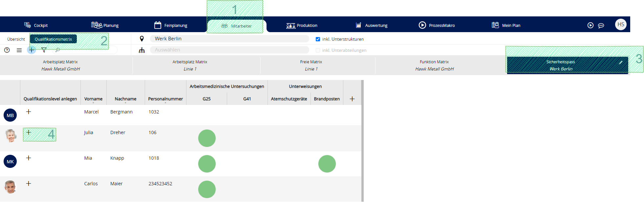This screenshot has width=644, height=202.
Task: Click the filter funnel icon
Action: (x=44, y=50)
